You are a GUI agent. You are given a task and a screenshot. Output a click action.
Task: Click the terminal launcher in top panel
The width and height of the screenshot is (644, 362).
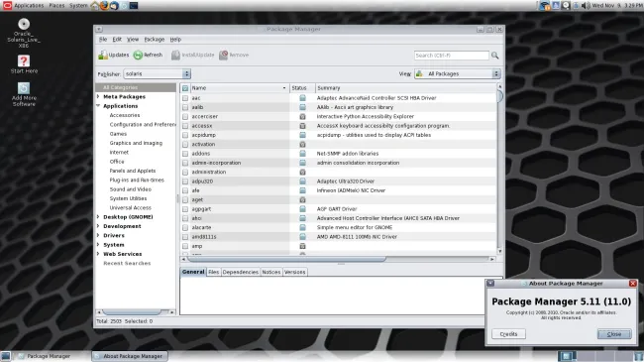tap(134, 5)
